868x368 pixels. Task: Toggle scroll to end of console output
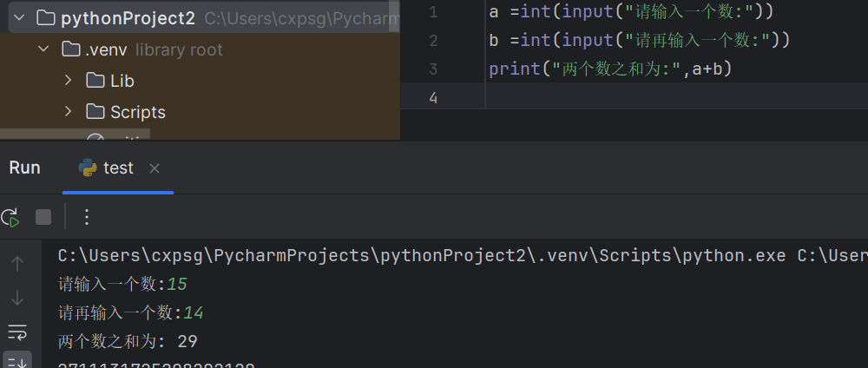click(17, 361)
